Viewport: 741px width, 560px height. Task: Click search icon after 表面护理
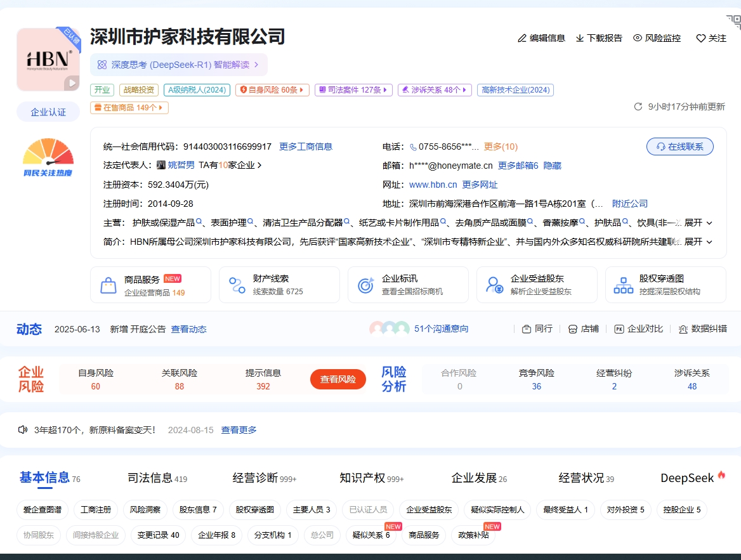point(251,221)
